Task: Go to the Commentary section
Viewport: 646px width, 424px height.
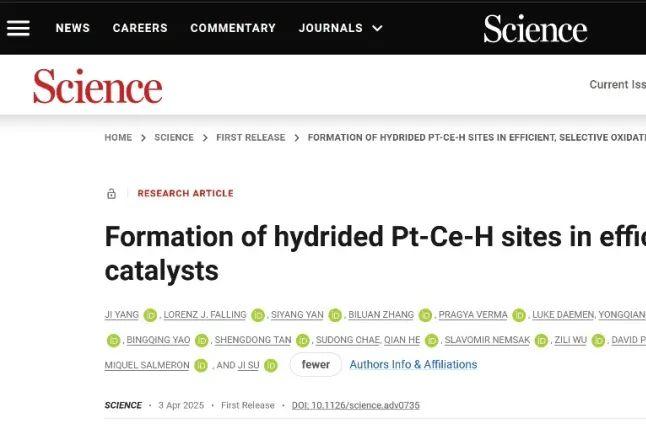Action: click(x=233, y=28)
